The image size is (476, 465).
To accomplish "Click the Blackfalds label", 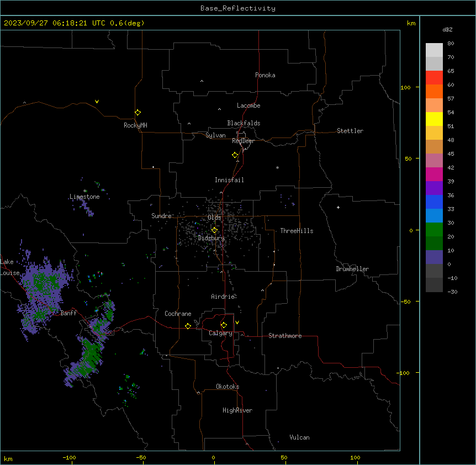I will click(x=244, y=123).
